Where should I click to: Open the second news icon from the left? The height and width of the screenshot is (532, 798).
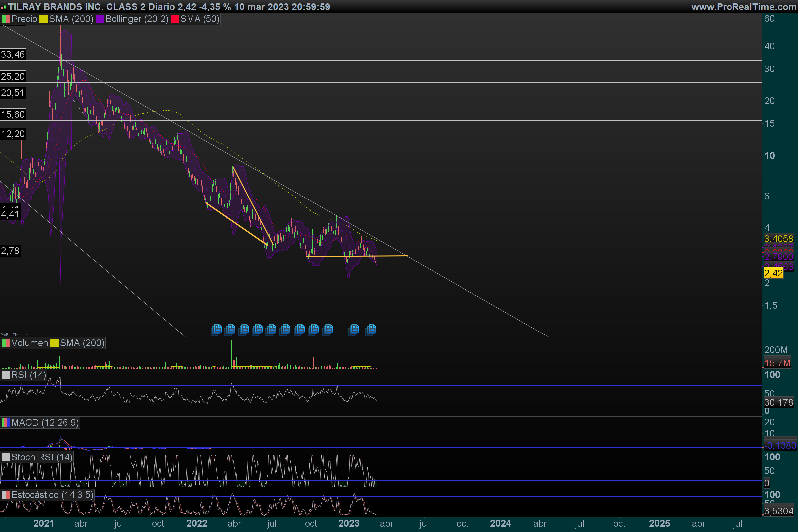tap(230, 329)
